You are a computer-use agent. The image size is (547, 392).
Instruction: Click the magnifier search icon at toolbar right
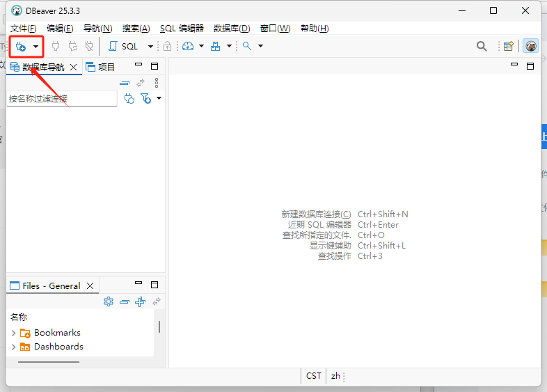click(x=482, y=47)
